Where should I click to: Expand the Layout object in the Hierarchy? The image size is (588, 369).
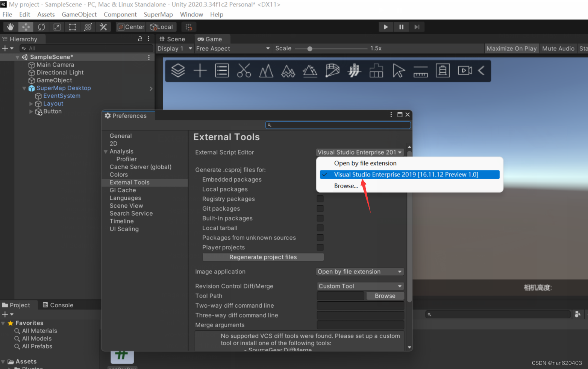(31, 103)
